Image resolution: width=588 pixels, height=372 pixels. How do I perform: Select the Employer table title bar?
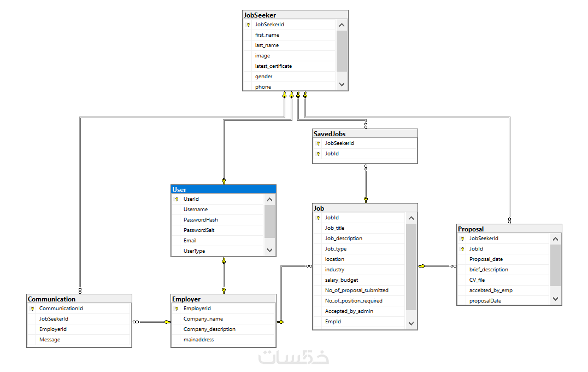(x=224, y=299)
